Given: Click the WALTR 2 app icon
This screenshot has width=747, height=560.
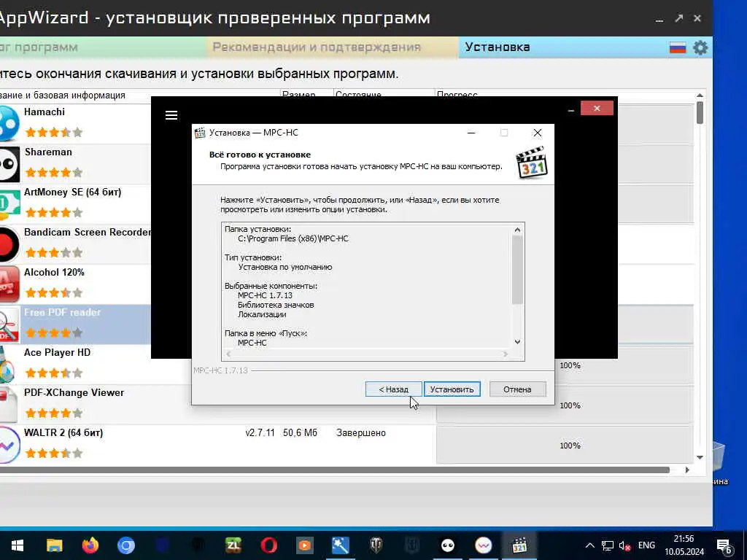Looking at the screenshot, I should (9, 445).
